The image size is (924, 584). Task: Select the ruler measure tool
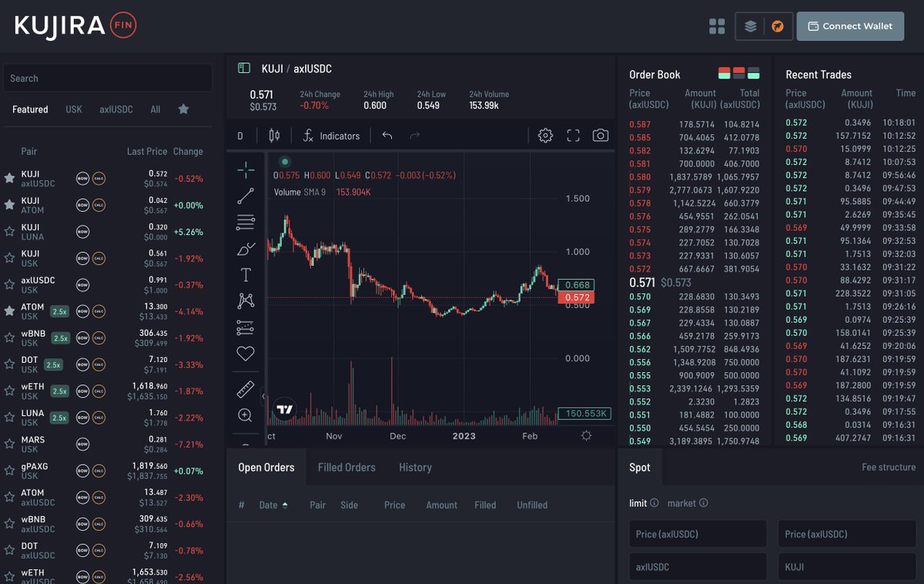pyautogui.click(x=246, y=389)
